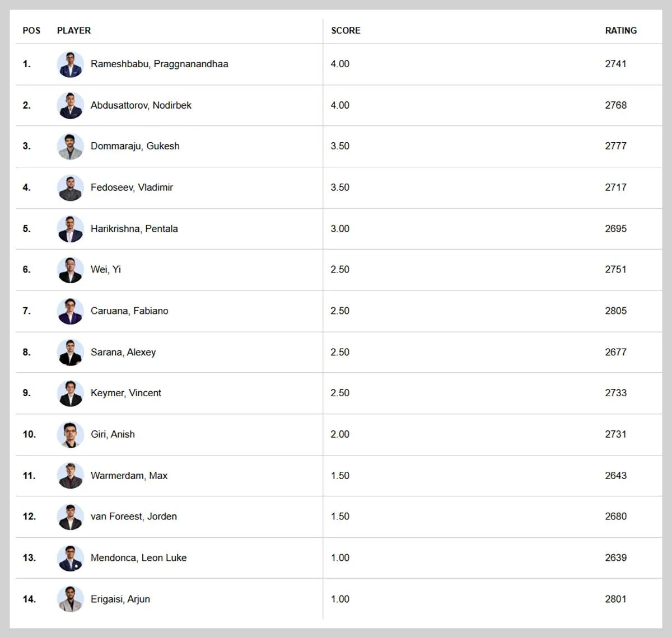This screenshot has height=638, width=672.
Task: Click the PLAYER column header
Action: click(x=74, y=31)
